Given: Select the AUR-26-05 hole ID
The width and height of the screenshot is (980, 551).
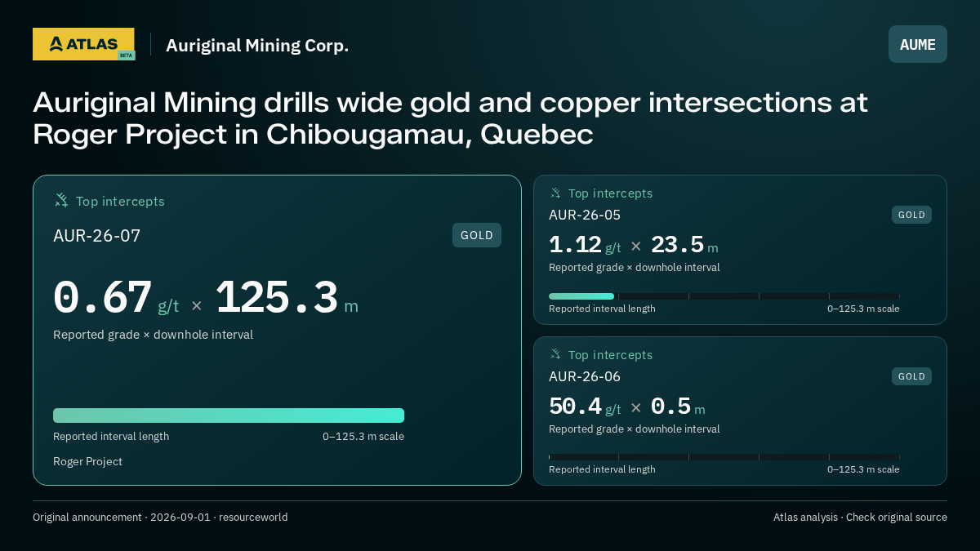Looking at the screenshot, I should 585,215.
